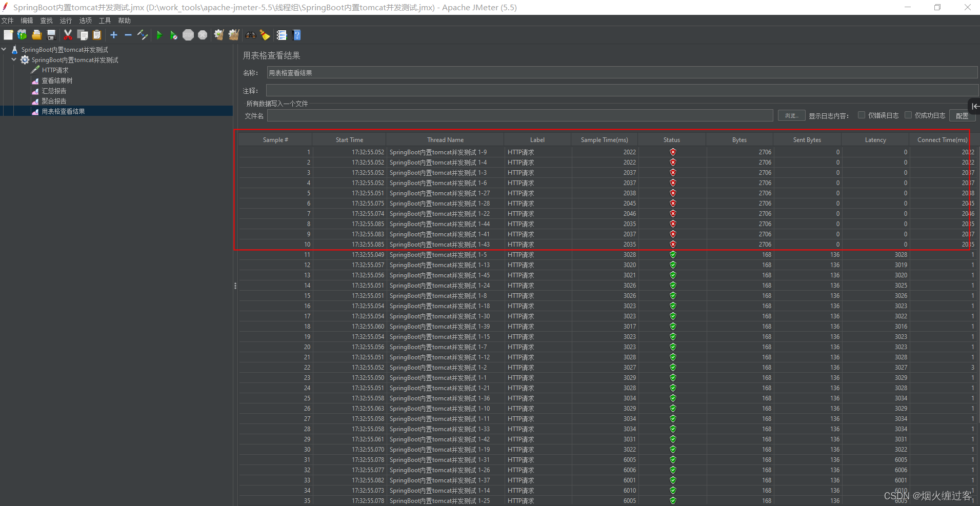
Task: Clear results with single broom icon
Action: coord(219,35)
